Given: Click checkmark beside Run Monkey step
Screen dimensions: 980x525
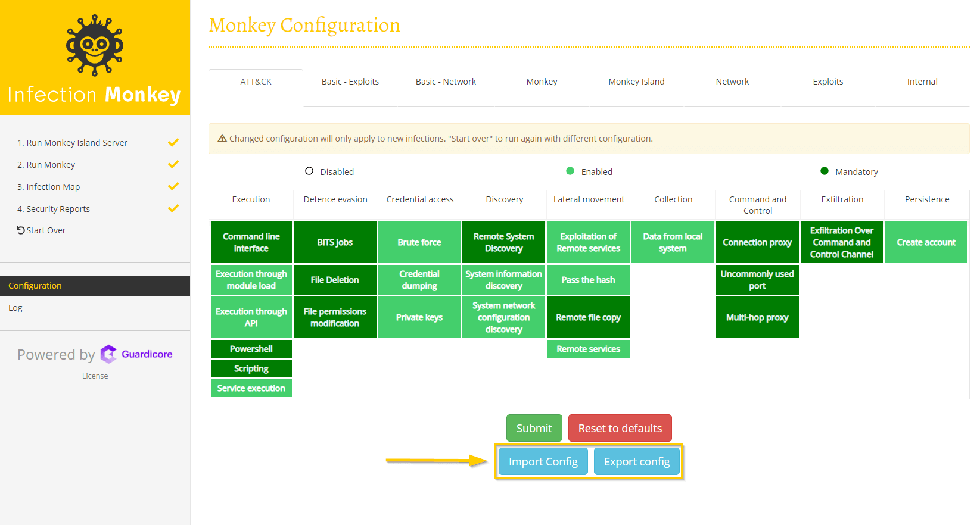Looking at the screenshot, I should [173, 165].
